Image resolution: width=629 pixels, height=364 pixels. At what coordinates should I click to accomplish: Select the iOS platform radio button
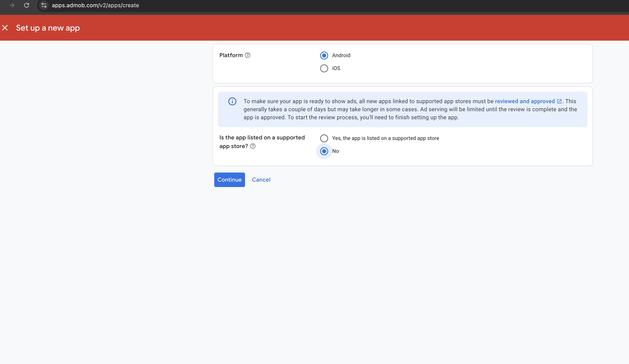[x=324, y=68]
